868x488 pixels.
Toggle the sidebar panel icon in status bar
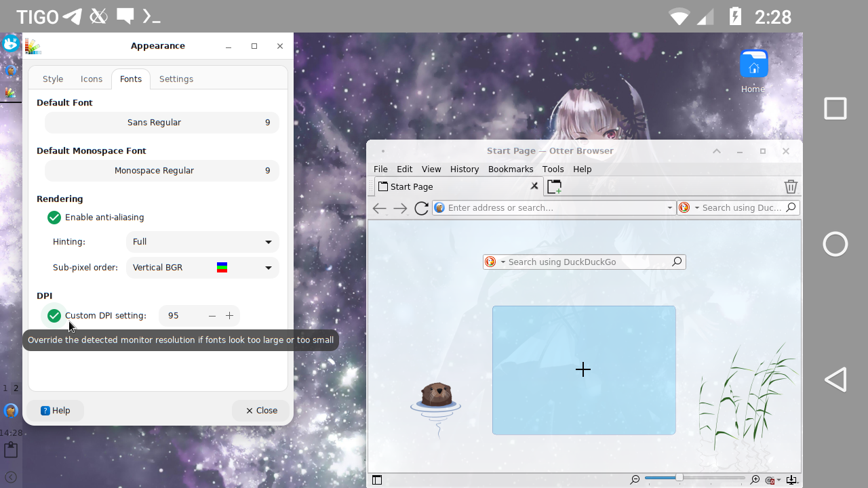click(x=377, y=480)
